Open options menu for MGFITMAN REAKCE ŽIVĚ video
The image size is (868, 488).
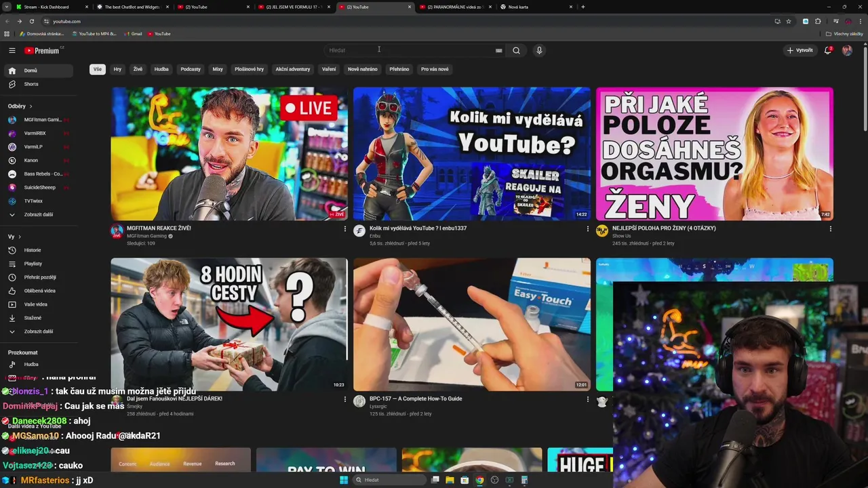click(344, 229)
